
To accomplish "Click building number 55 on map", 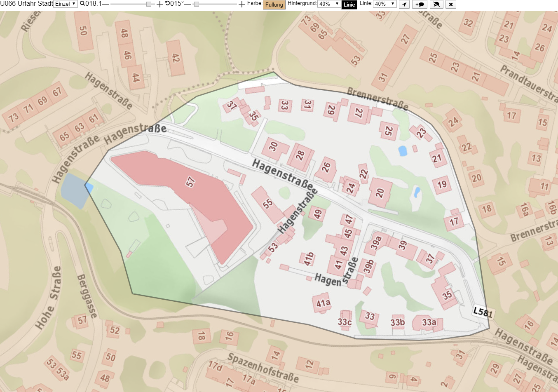I will click(x=268, y=204).
